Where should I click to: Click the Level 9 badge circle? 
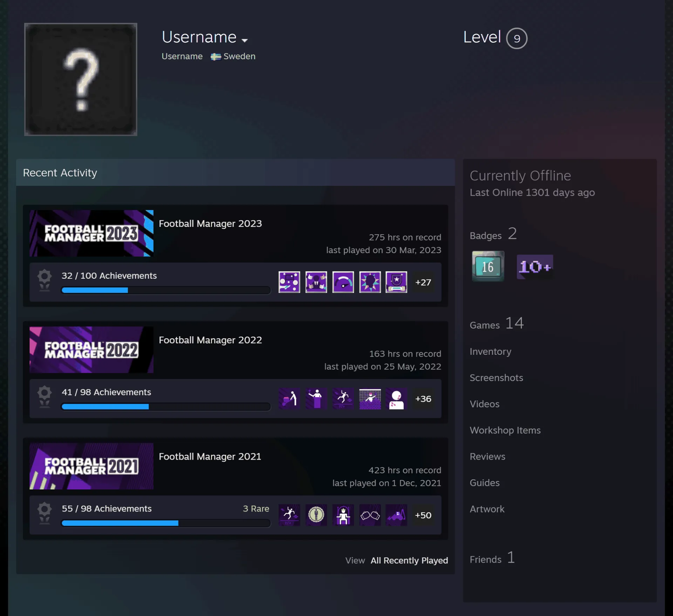(517, 38)
